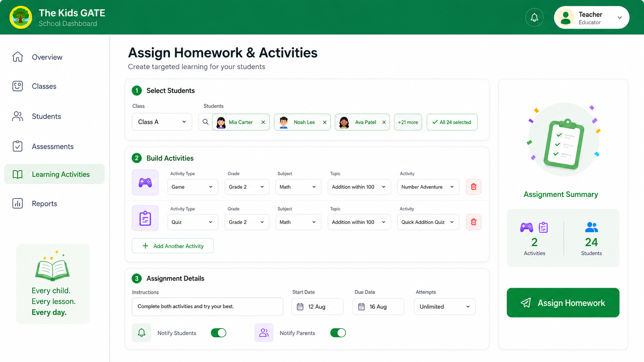Screen dimensions: 644x362
Task: Select Learning Activities in sidebar
Action: (54, 174)
